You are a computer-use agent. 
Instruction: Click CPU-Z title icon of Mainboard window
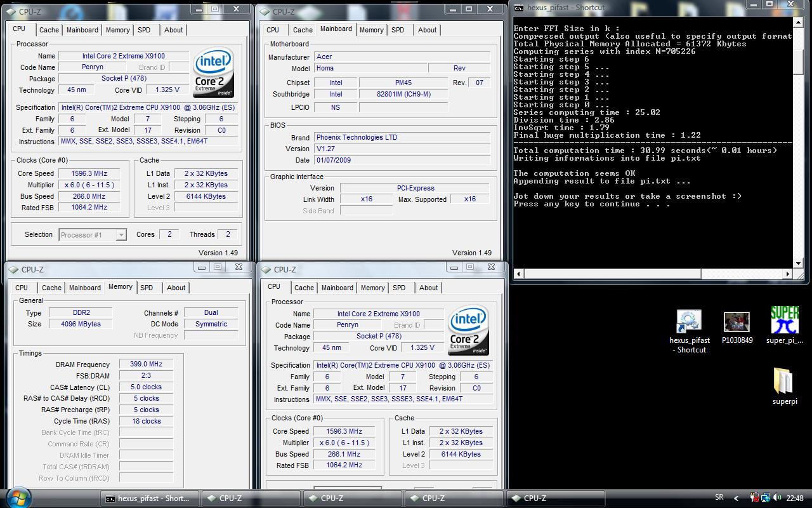click(x=265, y=11)
